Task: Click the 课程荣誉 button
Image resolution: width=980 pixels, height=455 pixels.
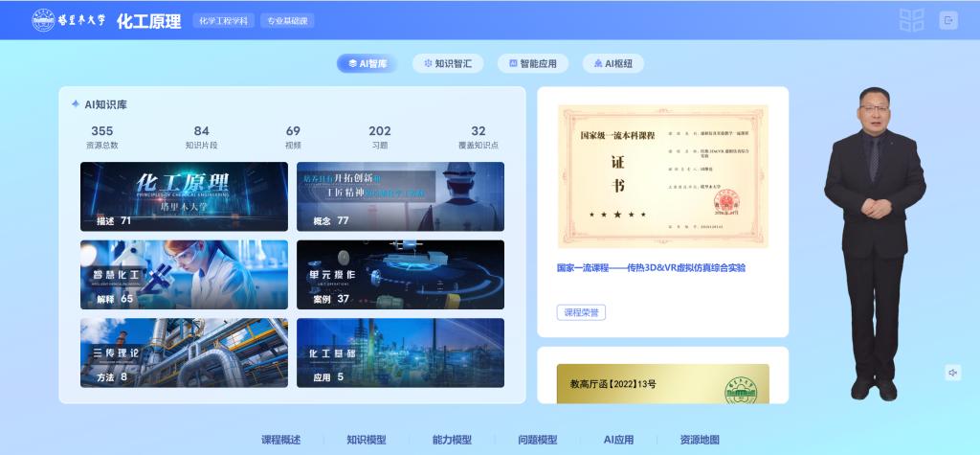Action: coord(581,312)
